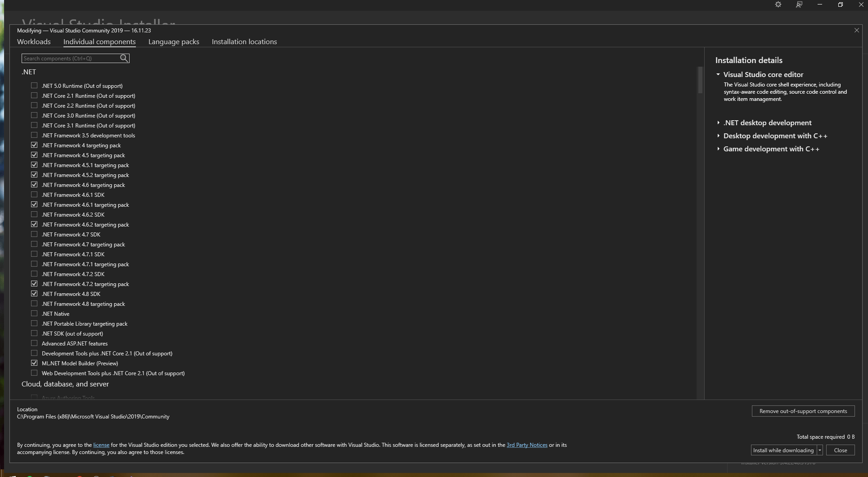Enable .NET Framework 4.7.1 SDK
The image size is (868, 477).
tap(34, 254)
